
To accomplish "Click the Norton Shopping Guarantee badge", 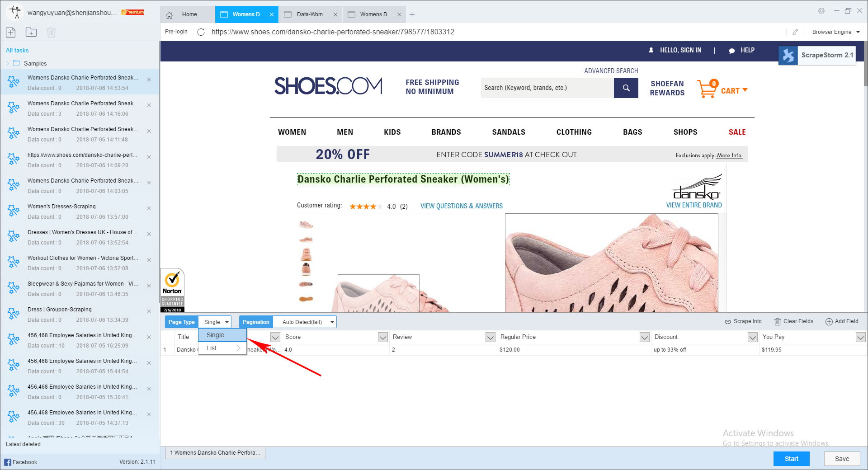I will click(172, 290).
